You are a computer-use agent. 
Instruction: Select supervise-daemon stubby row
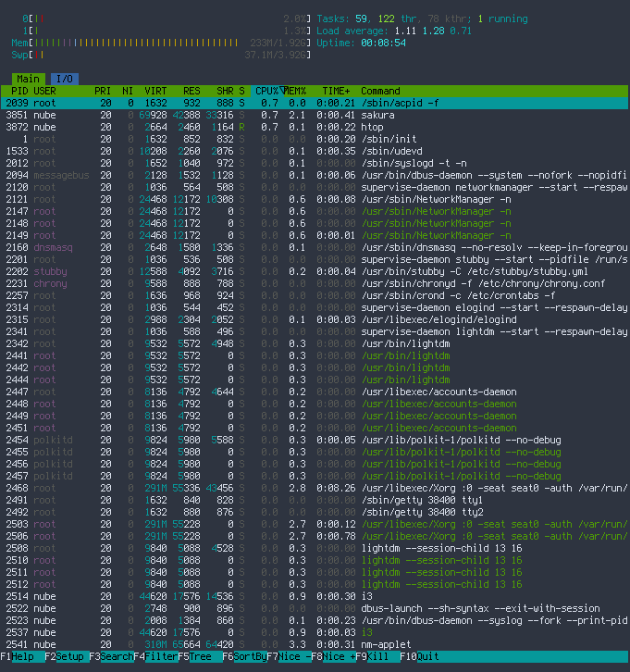(x=315, y=259)
